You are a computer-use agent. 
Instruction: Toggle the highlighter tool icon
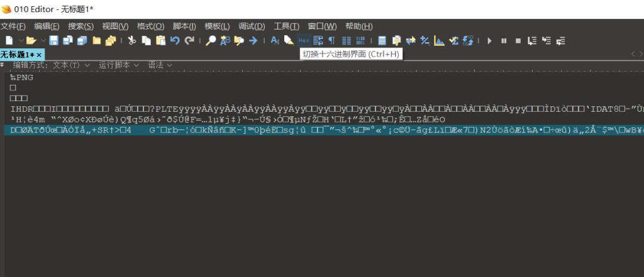(289, 40)
